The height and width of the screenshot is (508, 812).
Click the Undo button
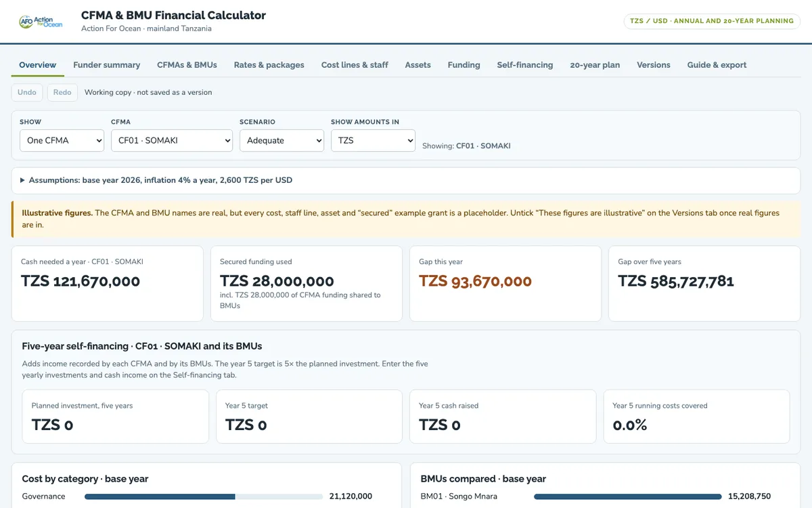27,92
